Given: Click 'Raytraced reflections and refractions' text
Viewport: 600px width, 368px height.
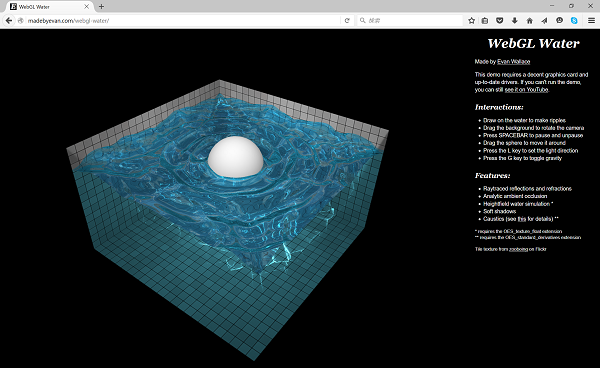Looking at the screenshot, I should pos(527,189).
